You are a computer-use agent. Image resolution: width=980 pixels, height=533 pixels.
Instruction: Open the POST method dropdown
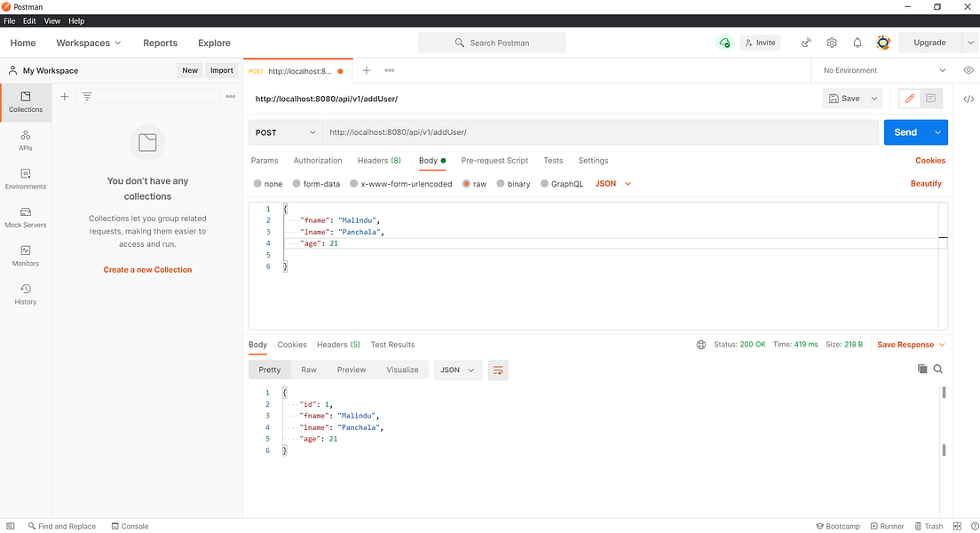tap(285, 131)
